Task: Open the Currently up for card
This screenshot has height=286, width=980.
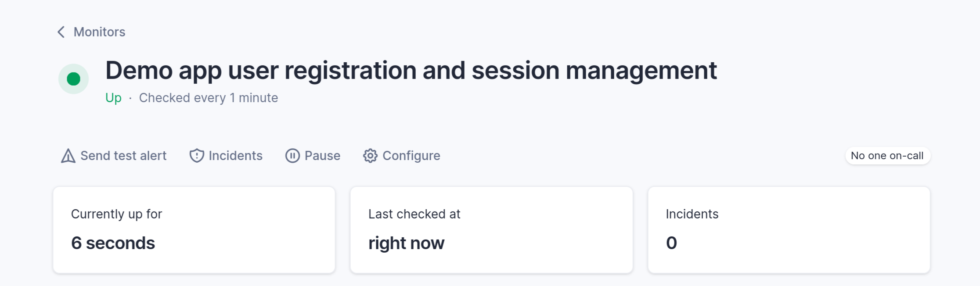Action: coord(194,230)
